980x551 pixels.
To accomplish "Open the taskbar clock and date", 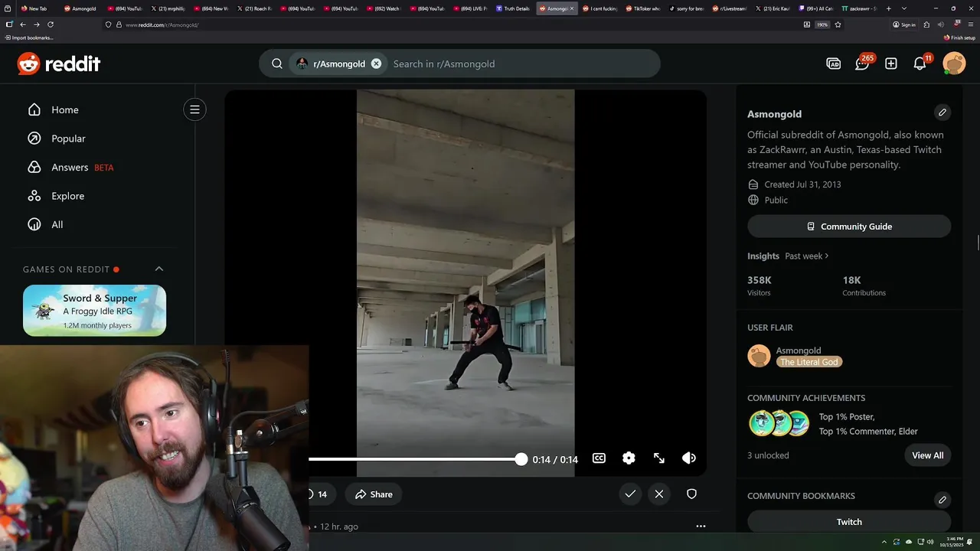I will click(x=953, y=541).
